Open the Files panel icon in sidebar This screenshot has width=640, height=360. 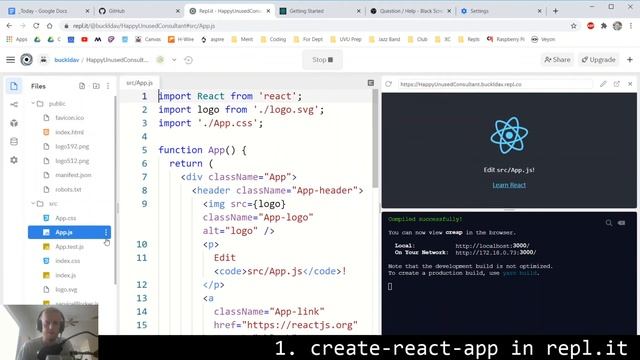tap(14, 86)
